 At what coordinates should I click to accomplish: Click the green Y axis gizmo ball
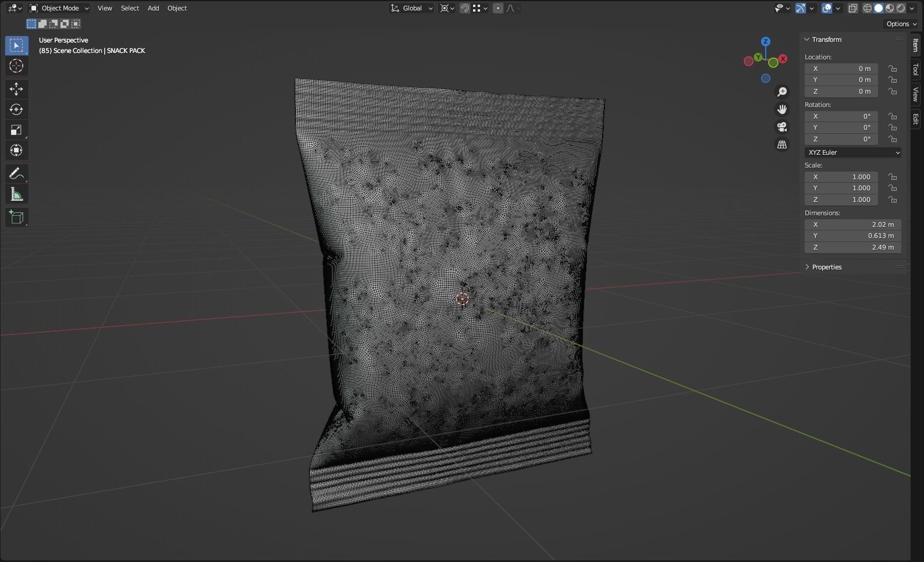[758, 57]
